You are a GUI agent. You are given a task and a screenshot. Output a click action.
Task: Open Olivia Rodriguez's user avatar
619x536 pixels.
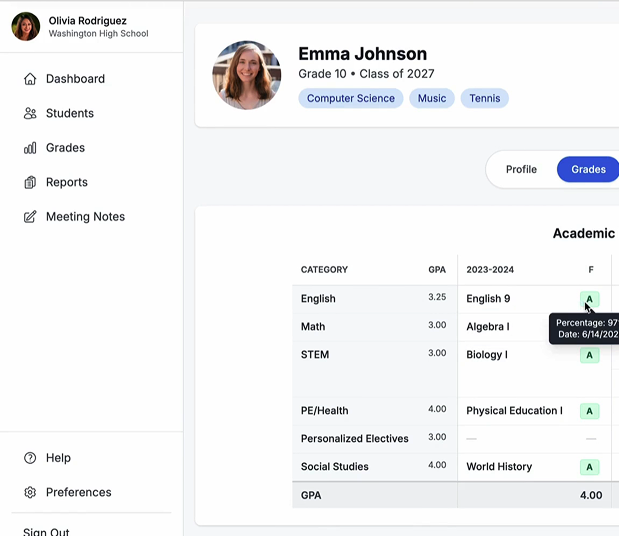(26, 27)
